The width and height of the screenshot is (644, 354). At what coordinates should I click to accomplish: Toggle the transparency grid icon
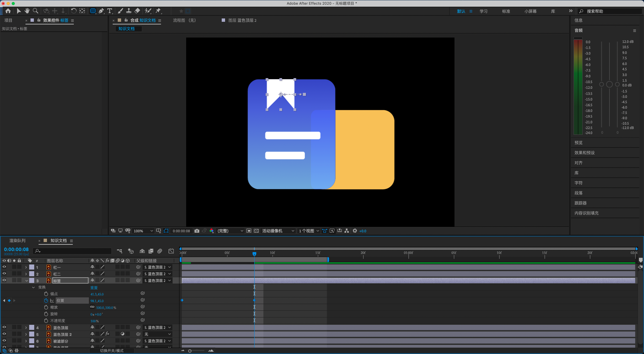(256, 231)
